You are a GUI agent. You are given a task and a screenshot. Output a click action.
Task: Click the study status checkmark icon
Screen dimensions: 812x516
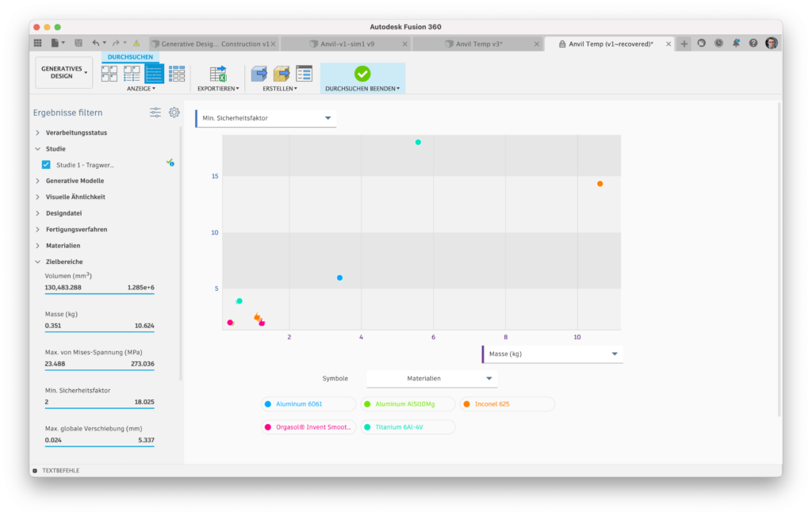(x=170, y=162)
